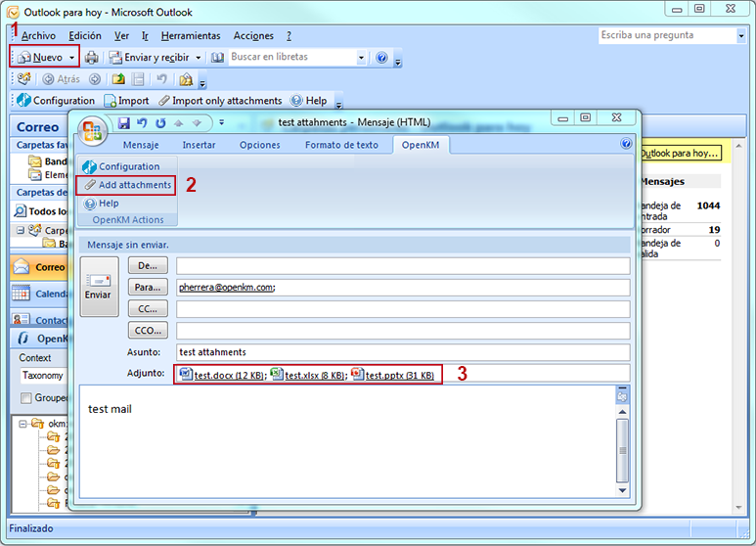This screenshot has height=546, width=756.
Task: Expand the Buscar en libretas dropdown
Action: pyautogui.click(x=361, y=58)
